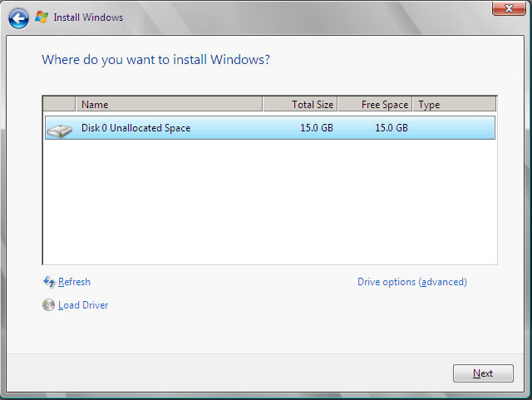Click the Type column header

tap(454, 105)
